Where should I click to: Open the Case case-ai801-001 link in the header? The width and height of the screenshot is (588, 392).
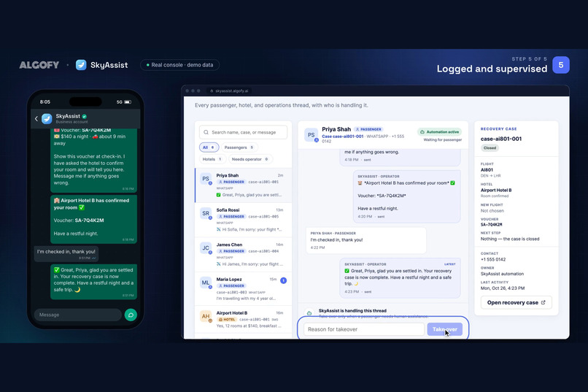click(x=342, y=137)
